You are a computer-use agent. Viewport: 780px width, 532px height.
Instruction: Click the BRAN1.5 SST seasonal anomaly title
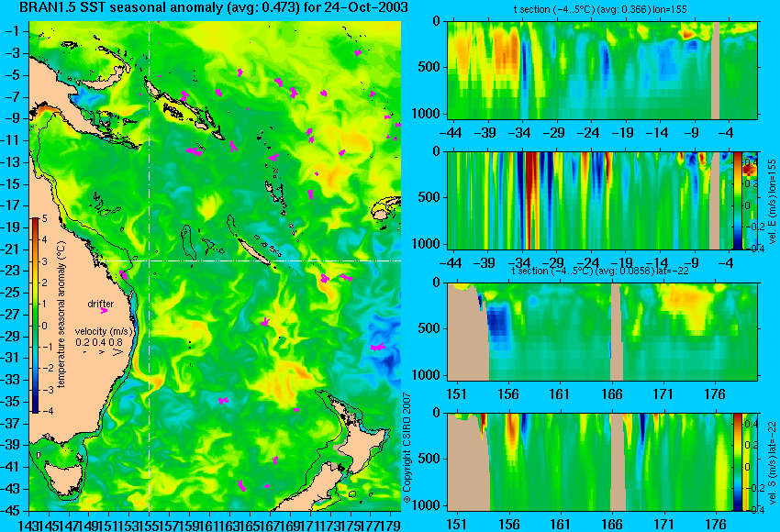(x=213, y=7)
